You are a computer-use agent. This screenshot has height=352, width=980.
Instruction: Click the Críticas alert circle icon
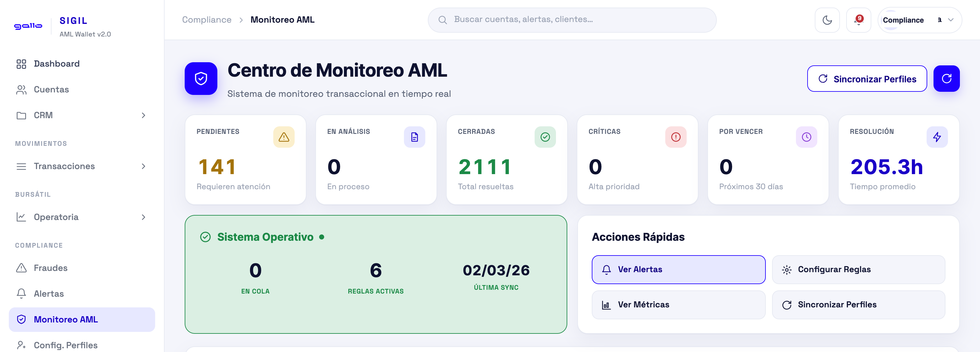676,137
